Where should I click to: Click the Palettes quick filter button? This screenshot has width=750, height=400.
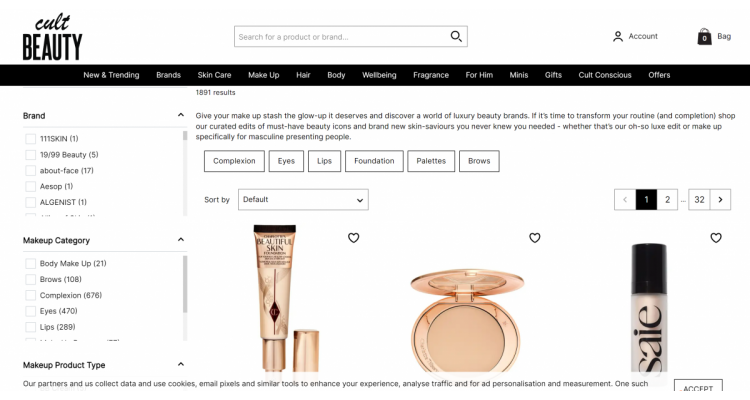(x=431, y=161)
